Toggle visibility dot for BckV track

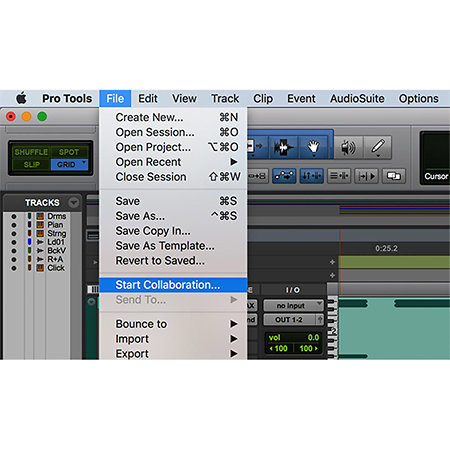(14, 251)
